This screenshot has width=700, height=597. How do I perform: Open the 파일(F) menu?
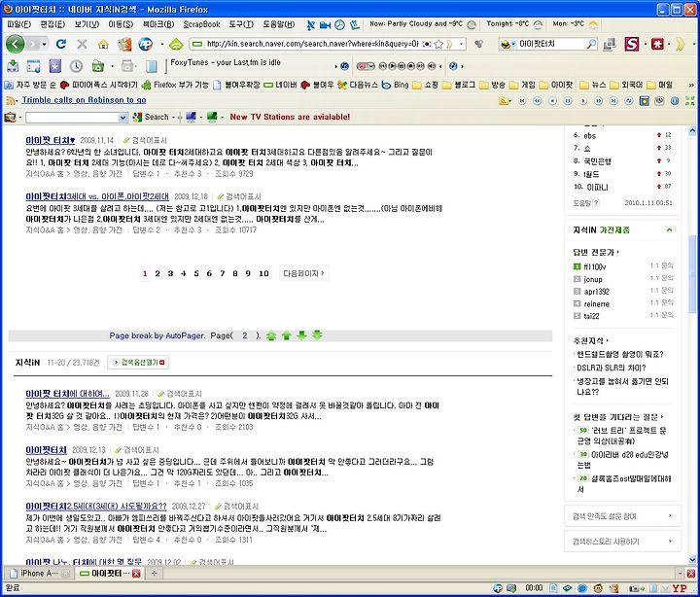[18, 24]
